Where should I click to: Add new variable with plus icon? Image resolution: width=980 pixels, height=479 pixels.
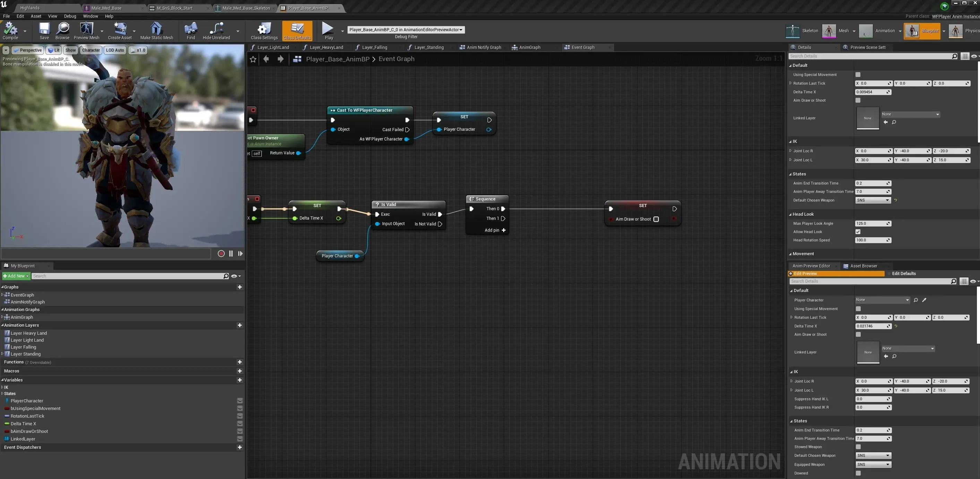(240, 380)
